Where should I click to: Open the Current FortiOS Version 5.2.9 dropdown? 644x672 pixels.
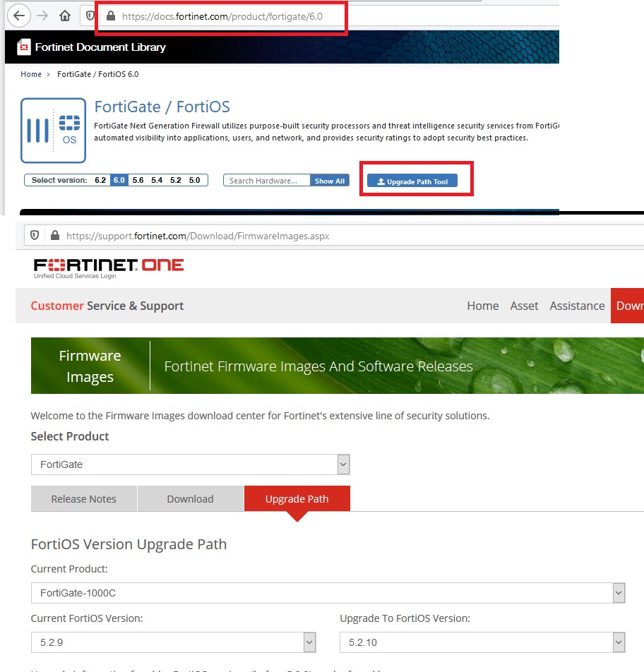[x=173, y=642]
